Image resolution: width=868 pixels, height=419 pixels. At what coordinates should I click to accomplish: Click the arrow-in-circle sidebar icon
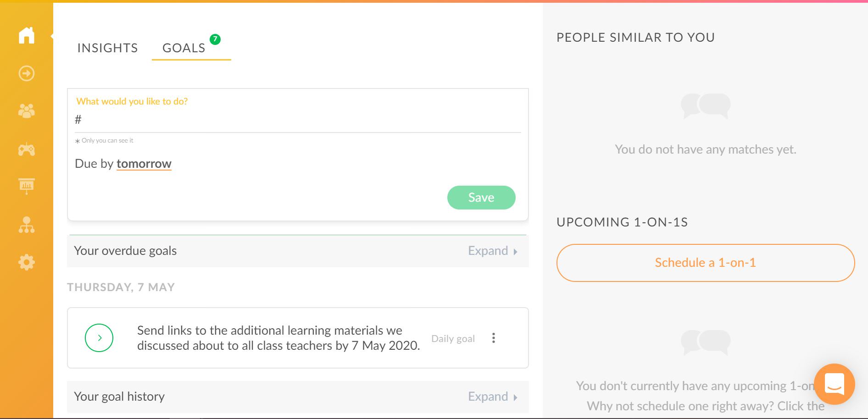coord(27,73)
